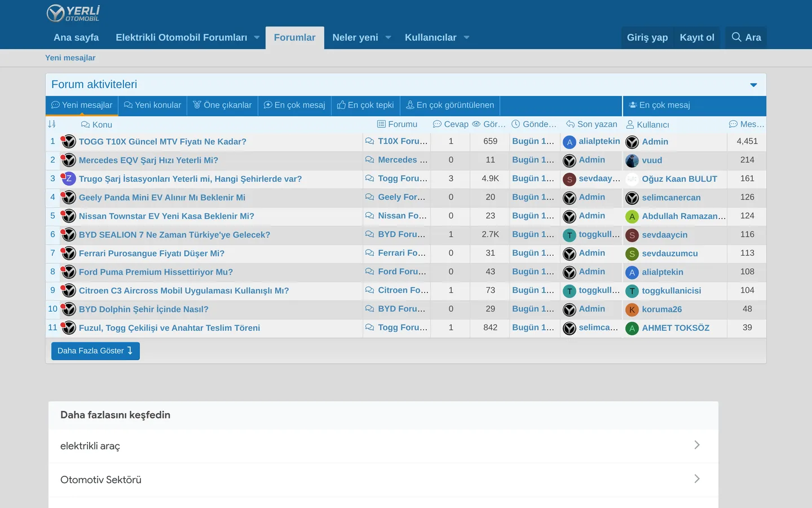The width and height of the screenshot is (812, 508).
Task: Expand the elektrikli araç suggestion chevron
Action: coord(697,445)
